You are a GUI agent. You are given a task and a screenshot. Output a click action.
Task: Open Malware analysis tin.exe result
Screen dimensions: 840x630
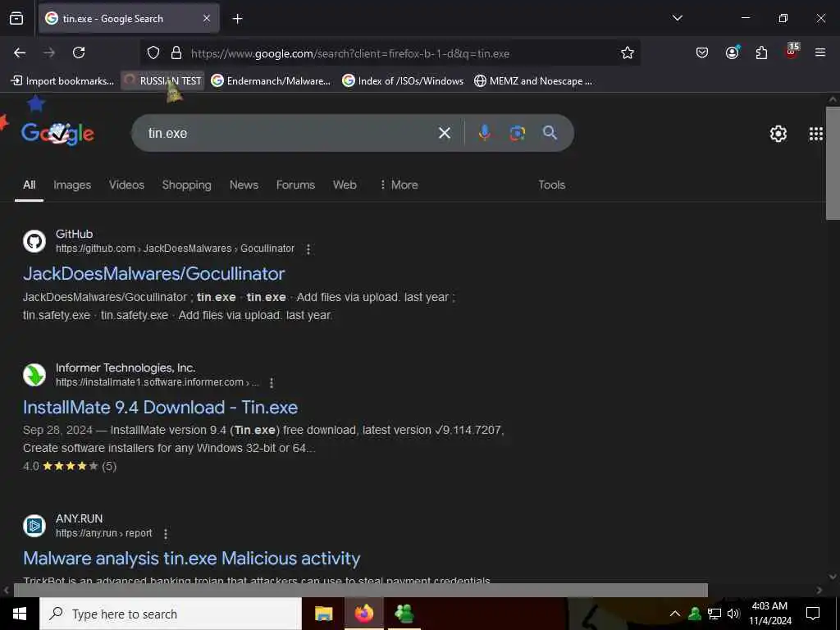click(191, 558)
